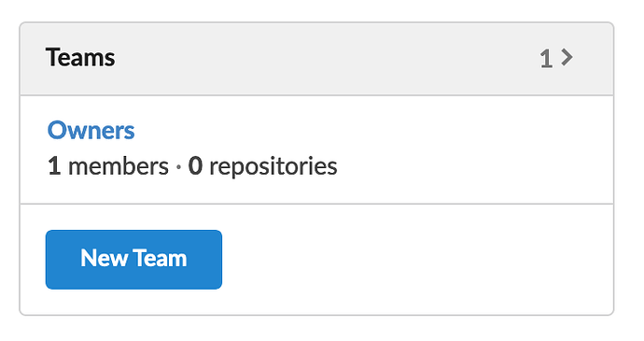644x341 pixels.
Task: Click the gray Teams header bar
Action: (x=316, y=59)
